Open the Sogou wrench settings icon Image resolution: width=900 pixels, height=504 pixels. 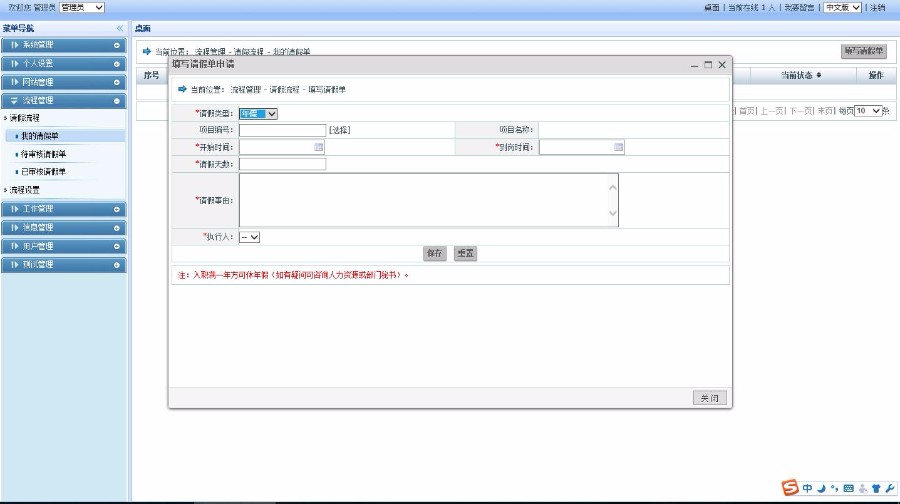890,489
